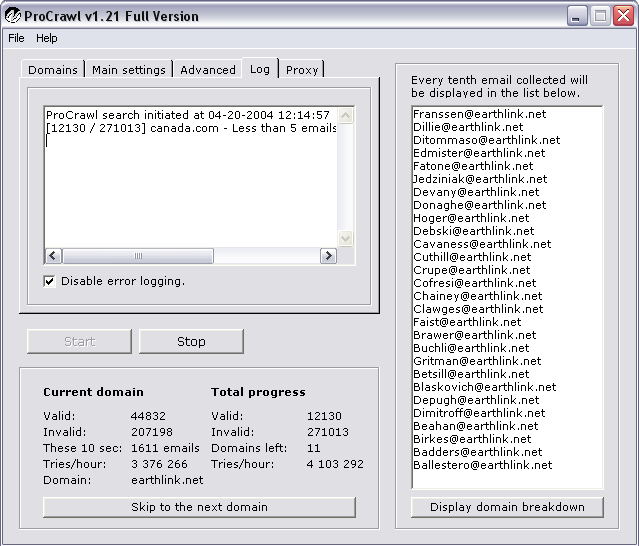Open the Help menu

pos(47,38)
